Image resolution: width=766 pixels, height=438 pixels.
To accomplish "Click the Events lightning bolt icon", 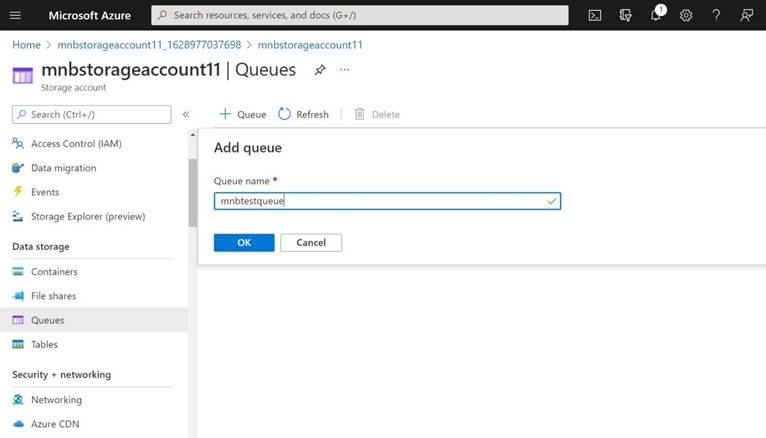I will point(18,192).
